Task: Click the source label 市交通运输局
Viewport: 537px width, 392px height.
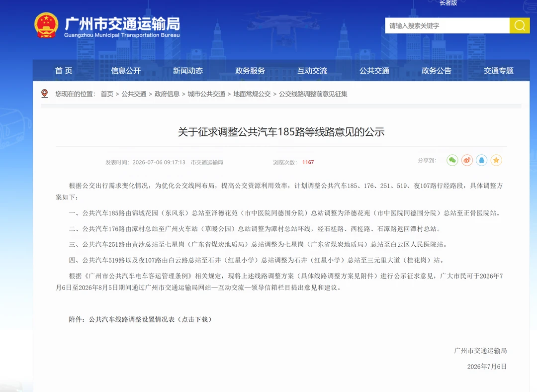Action: pos(207,162)
